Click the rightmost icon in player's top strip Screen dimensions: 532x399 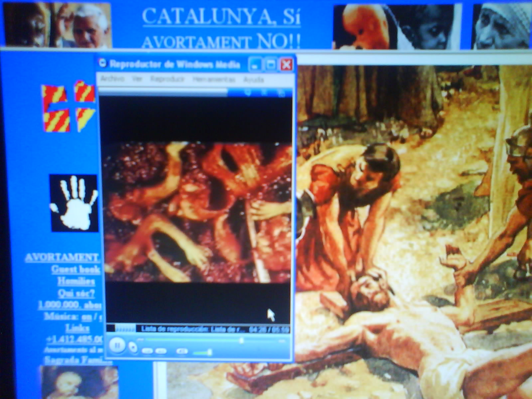pyautogui.click(x=281, y=93)
